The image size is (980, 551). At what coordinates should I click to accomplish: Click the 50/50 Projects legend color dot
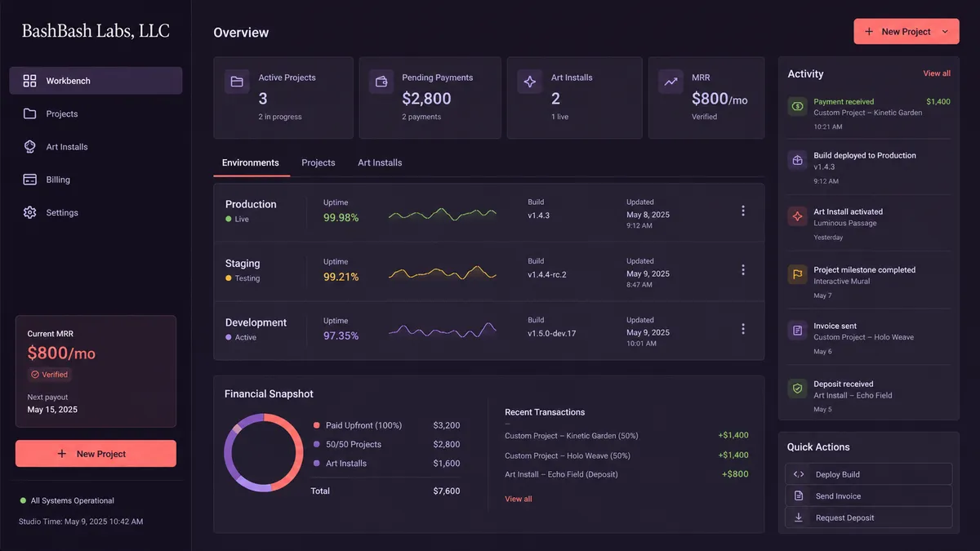point(317,444)
